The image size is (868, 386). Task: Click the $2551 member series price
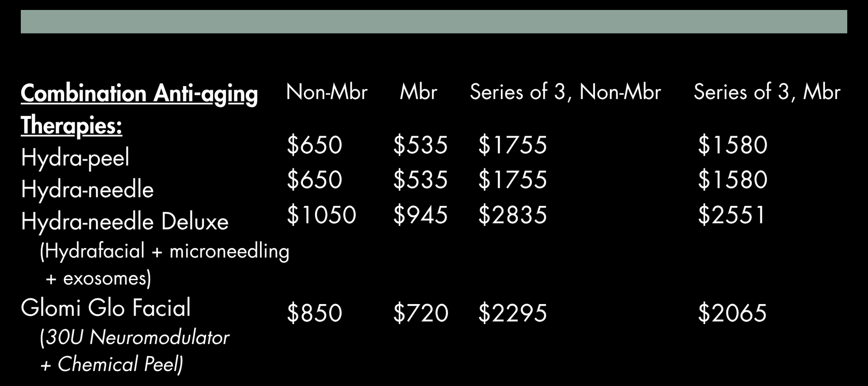pos(731,215)
